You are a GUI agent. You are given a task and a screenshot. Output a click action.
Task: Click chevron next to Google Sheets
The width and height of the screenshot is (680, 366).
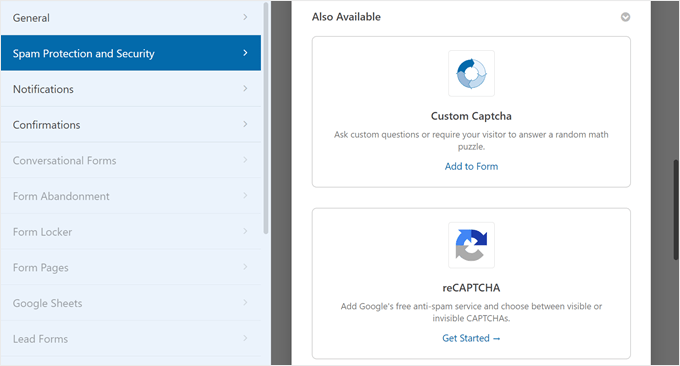(x=245, y=302)
